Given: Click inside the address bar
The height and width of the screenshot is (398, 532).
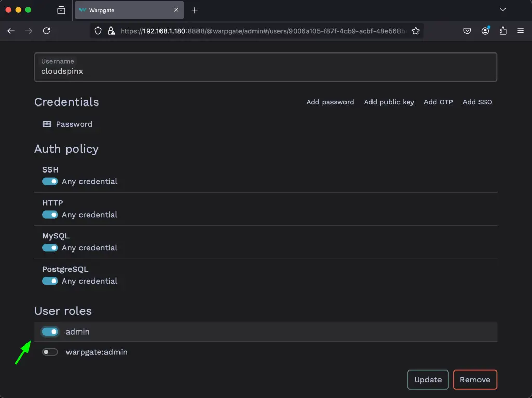Looking at the screenshot, I should tap(260, 31).
